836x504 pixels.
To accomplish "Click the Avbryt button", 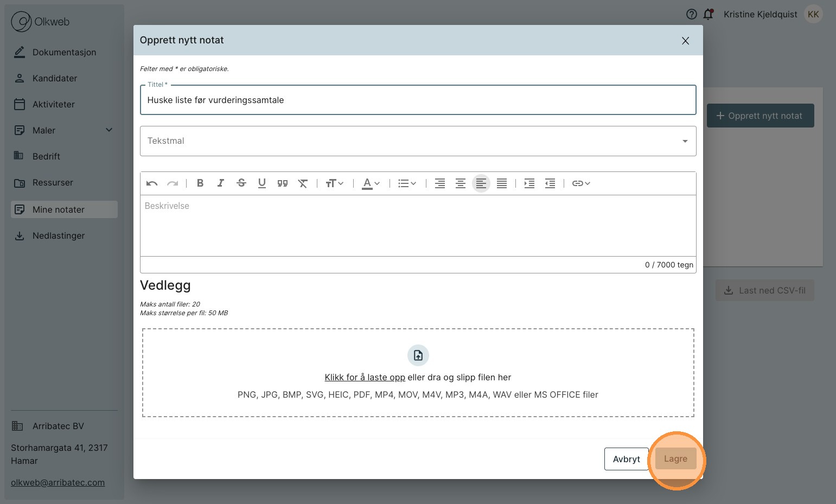I will 626,459.
